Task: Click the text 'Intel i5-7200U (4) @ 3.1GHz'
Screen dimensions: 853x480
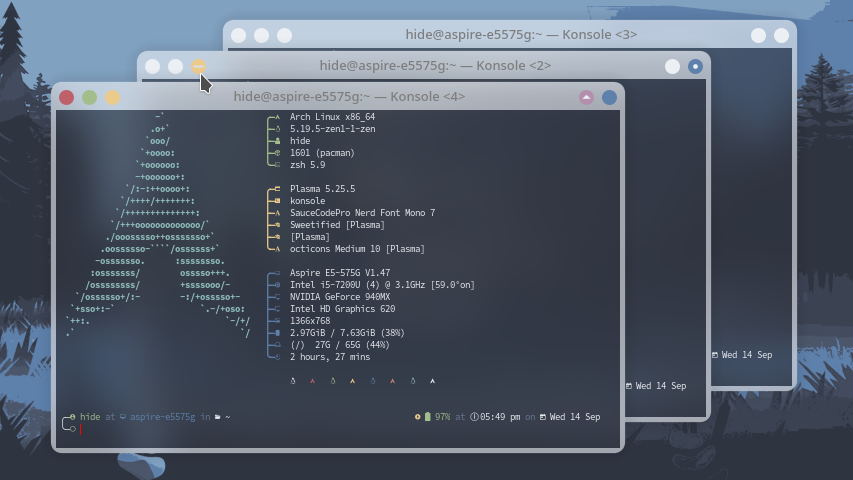Action: coord(357,285)
